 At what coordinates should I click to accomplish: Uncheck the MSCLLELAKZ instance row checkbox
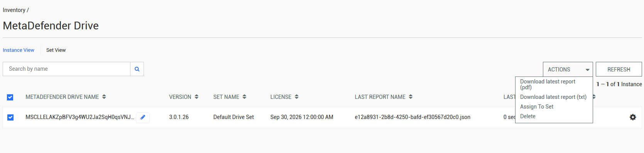pyautogui.click(x=10, y=117)
